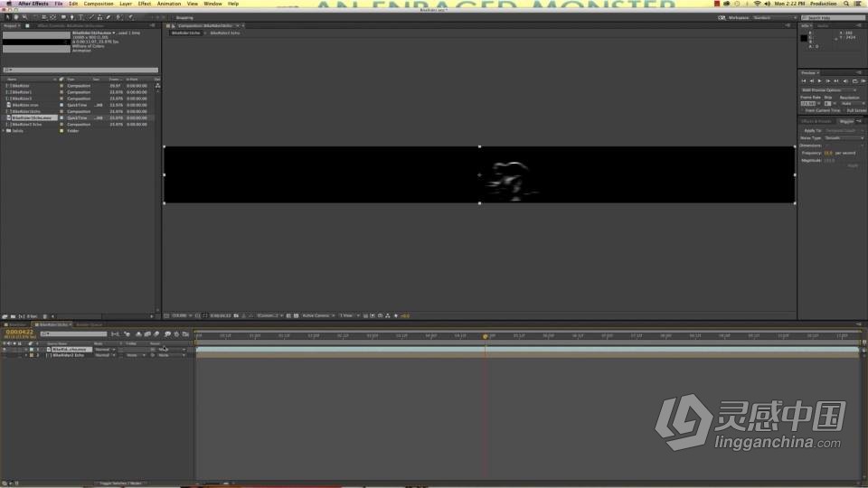The height and width of the screenshot is (488, 868).
Task: Switch to the Render Queue tab
Action: [90, 324]
